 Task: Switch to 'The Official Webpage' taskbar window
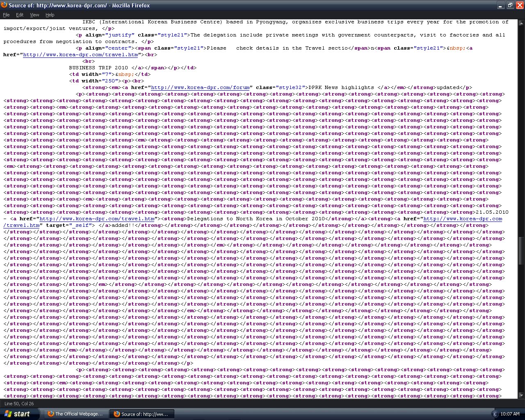pyautogui.click(x=76, y=414)
